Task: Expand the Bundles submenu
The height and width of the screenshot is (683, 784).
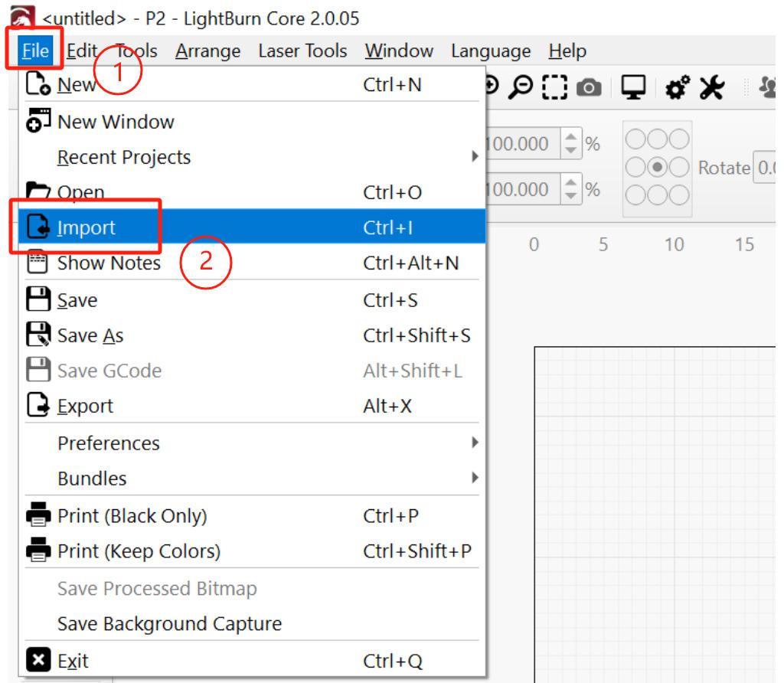Action: click(x=252, y=478)
